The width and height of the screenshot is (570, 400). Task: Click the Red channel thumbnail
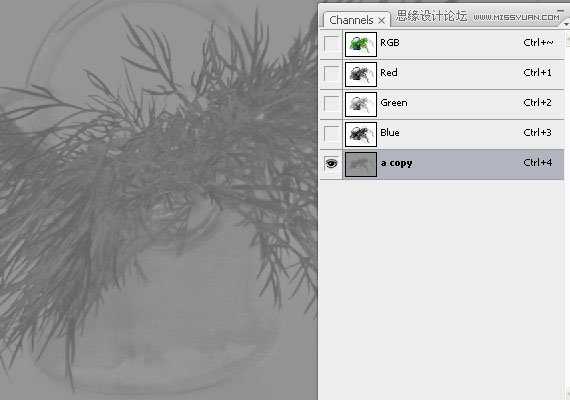[361, 74]
